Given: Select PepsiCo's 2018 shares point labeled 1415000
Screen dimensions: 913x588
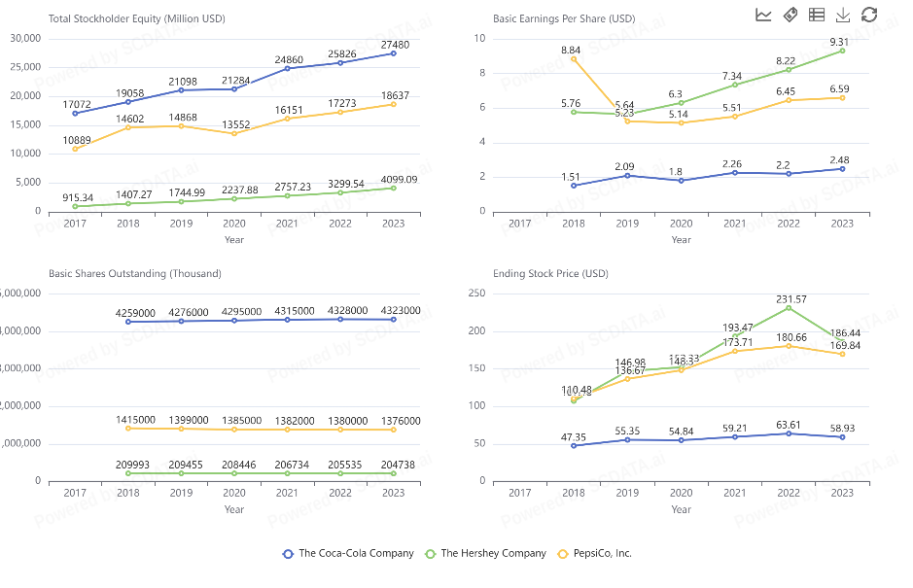Looking at the screenshot, I should tap(128, 428).
